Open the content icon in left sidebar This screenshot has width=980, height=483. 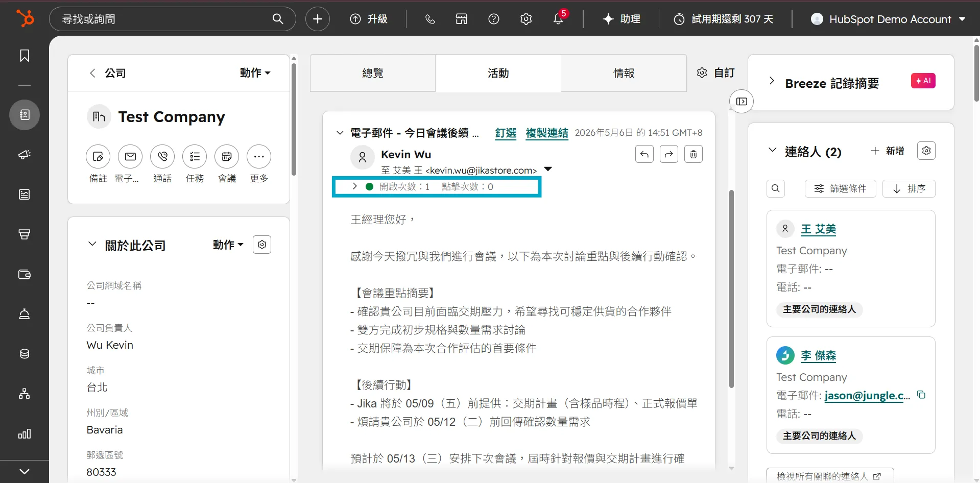pos(25,195)
